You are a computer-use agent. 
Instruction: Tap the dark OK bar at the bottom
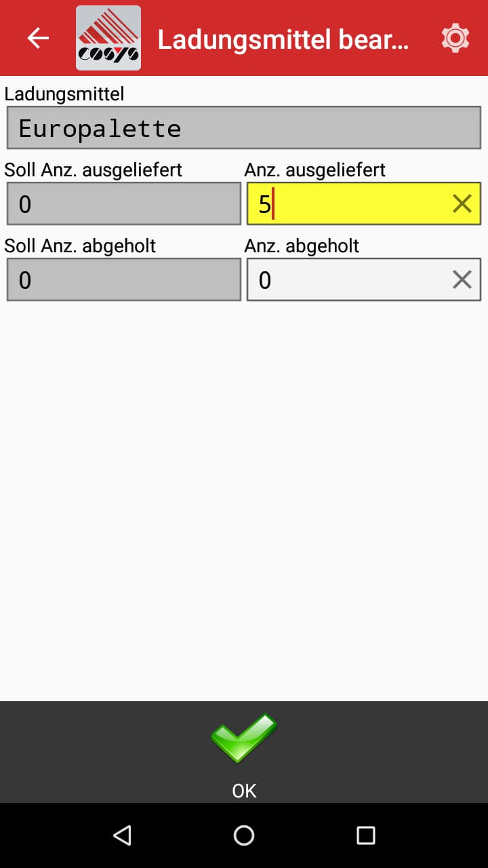pyautogui.click(x=245, y=753)
